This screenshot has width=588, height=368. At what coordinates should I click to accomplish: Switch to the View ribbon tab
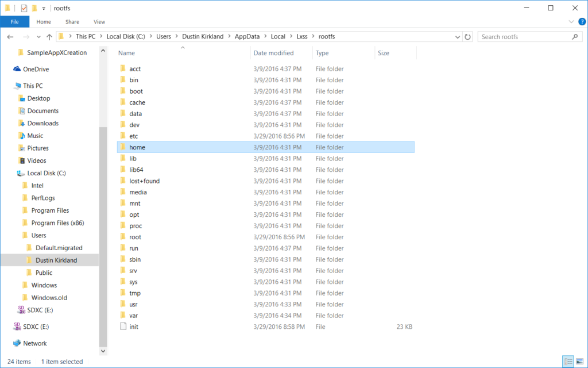click(99, 22)
